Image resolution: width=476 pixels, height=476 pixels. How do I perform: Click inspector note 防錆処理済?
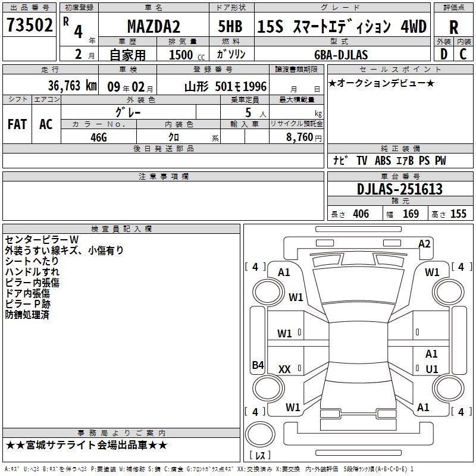point(27,315)
